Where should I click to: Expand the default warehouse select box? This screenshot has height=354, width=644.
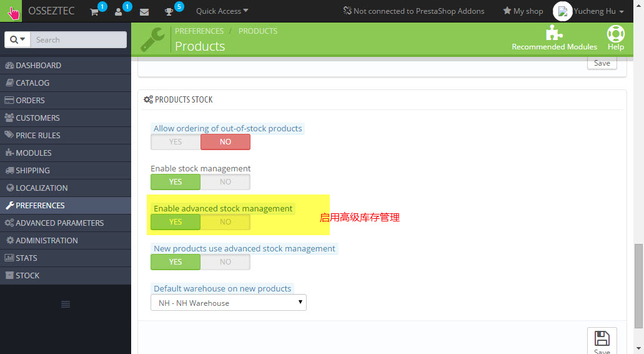[x=229, y=303]
